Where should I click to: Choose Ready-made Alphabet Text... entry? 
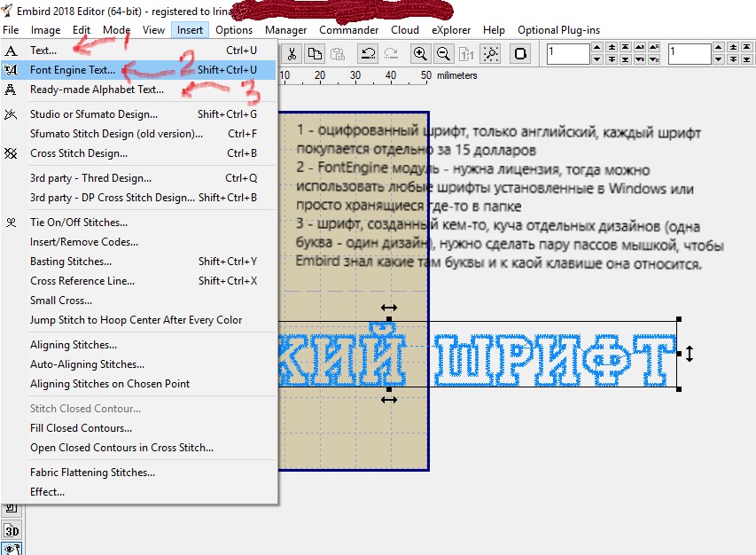139,90
